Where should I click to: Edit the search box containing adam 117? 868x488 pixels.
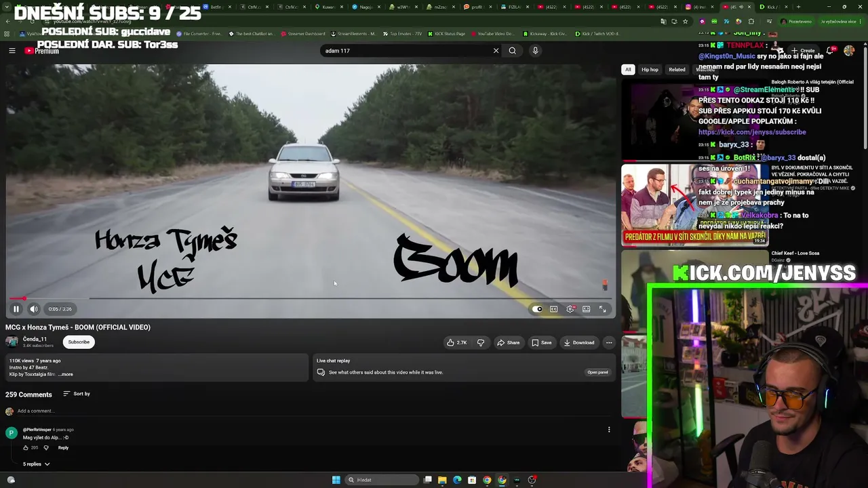pos(406,51)
